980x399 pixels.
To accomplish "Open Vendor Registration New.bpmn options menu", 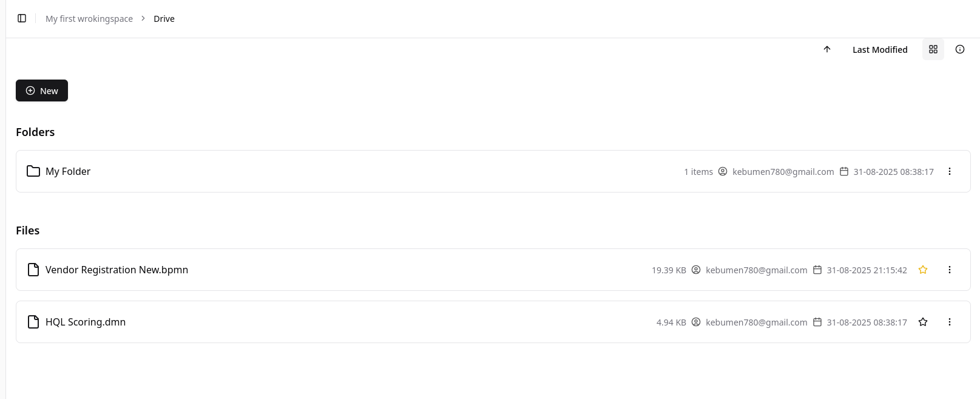I will tap(950, 270).
